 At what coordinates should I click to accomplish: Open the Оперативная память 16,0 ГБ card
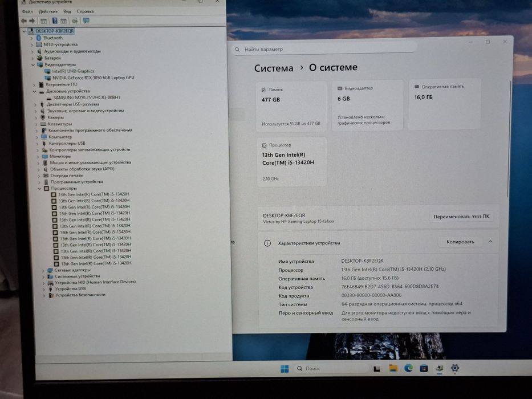(x=444, y=104)
